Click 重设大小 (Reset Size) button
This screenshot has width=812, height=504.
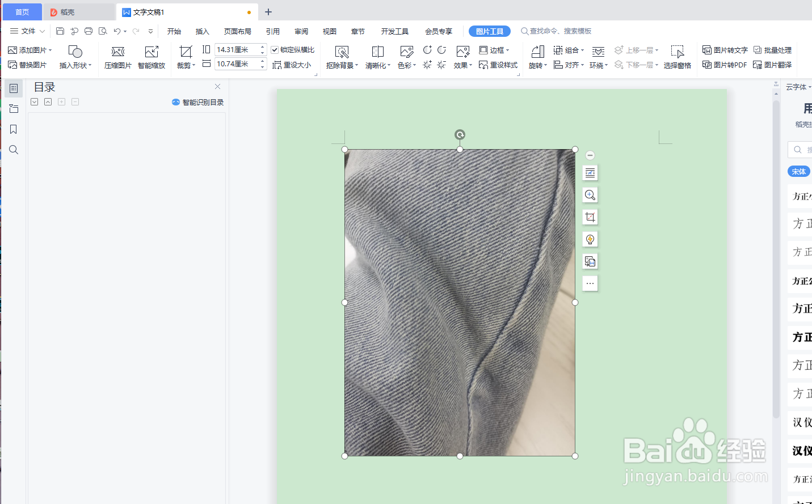click(x=292, y=65)
